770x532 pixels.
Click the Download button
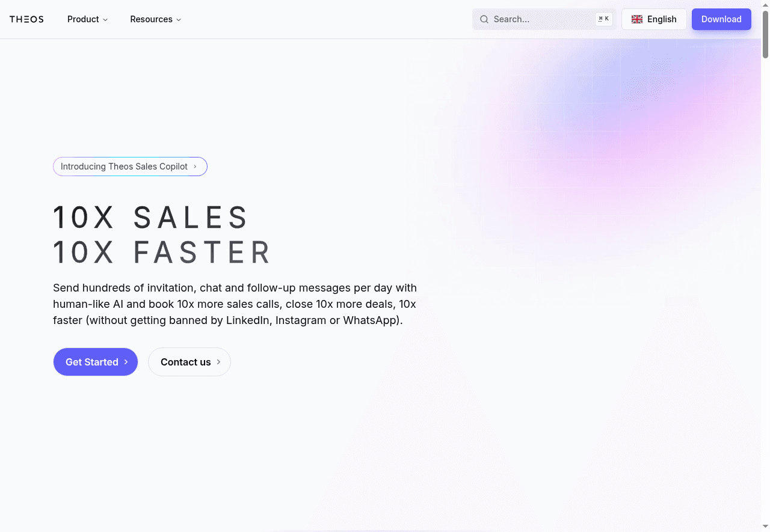pos(721,19)
